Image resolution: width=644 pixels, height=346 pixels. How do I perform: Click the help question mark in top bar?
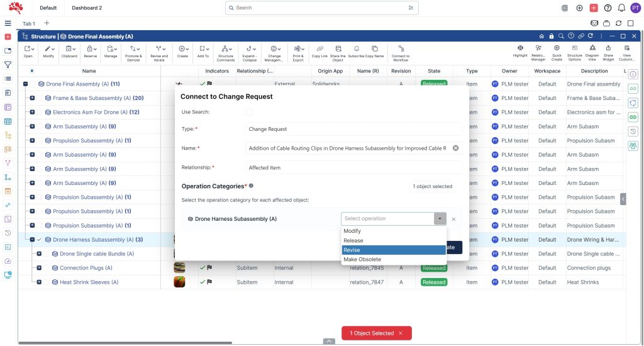point(608,8)
